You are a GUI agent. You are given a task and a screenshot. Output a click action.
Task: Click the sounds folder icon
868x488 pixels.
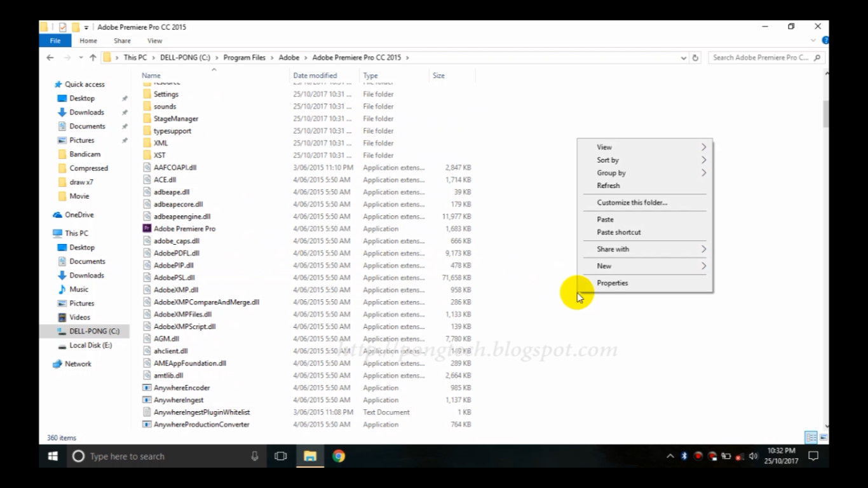[x=147, y=106]
